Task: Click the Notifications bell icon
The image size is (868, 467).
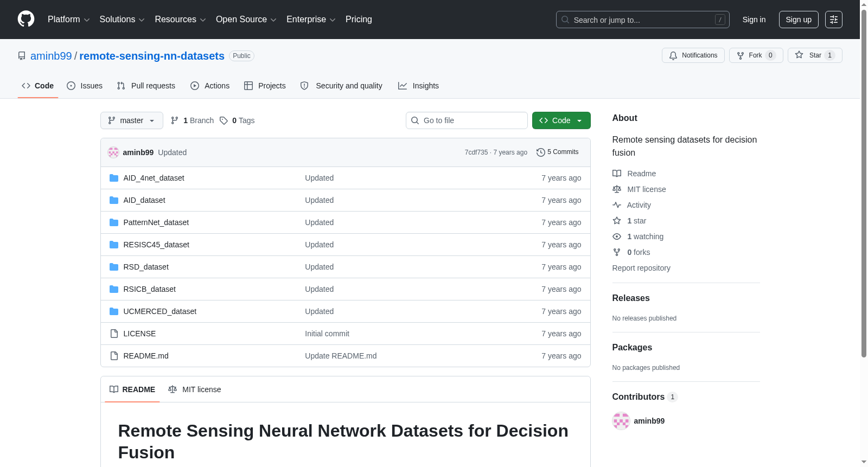Action: coord(673,55)
